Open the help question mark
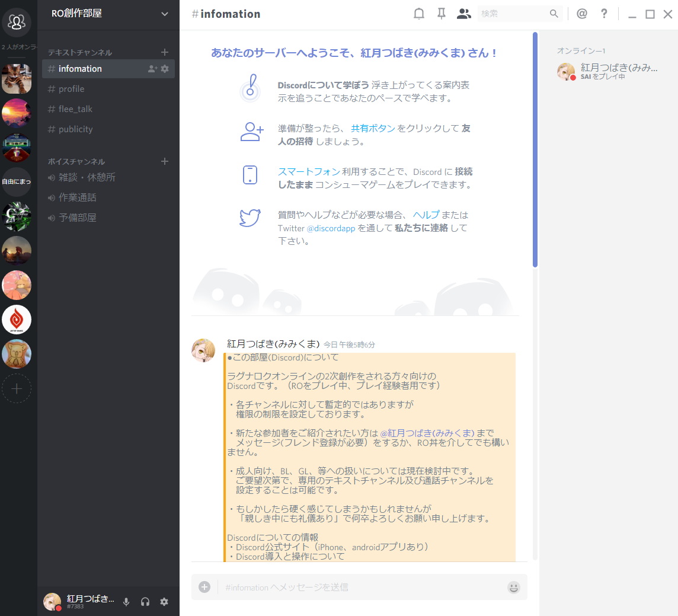 pyautogui.click(x=604, y=14)
